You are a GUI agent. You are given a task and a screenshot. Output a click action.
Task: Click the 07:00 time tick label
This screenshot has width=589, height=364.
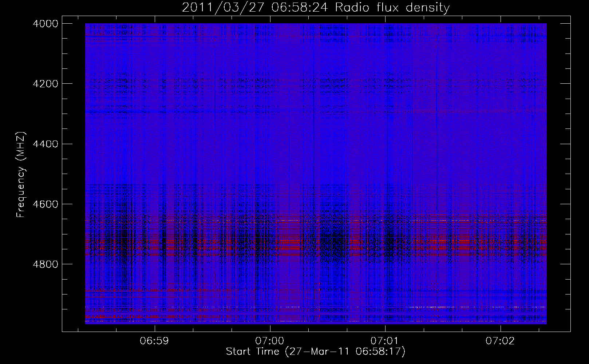(x=270, y=341)
